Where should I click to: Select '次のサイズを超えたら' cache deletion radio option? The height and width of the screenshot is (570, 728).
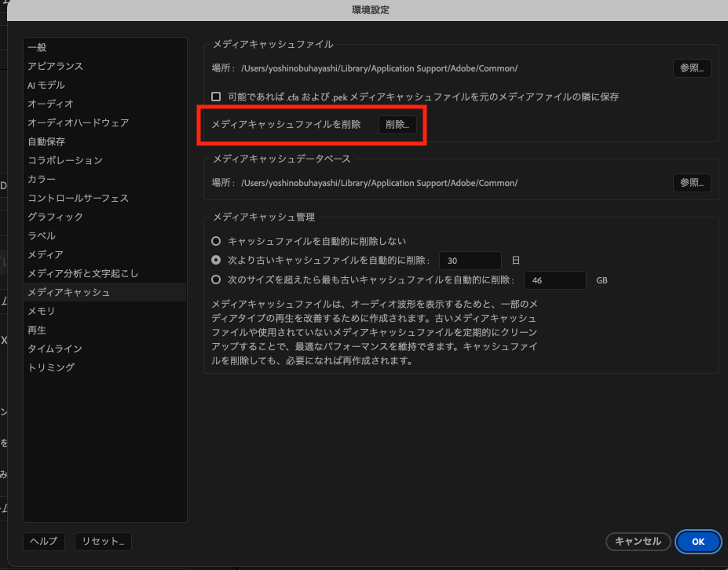[x=216, y=280]
